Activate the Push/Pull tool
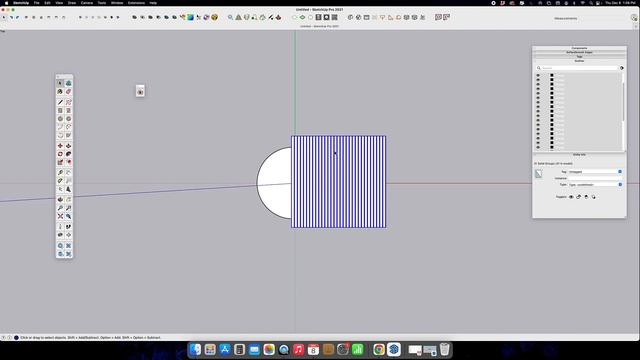 coord(69,146)
